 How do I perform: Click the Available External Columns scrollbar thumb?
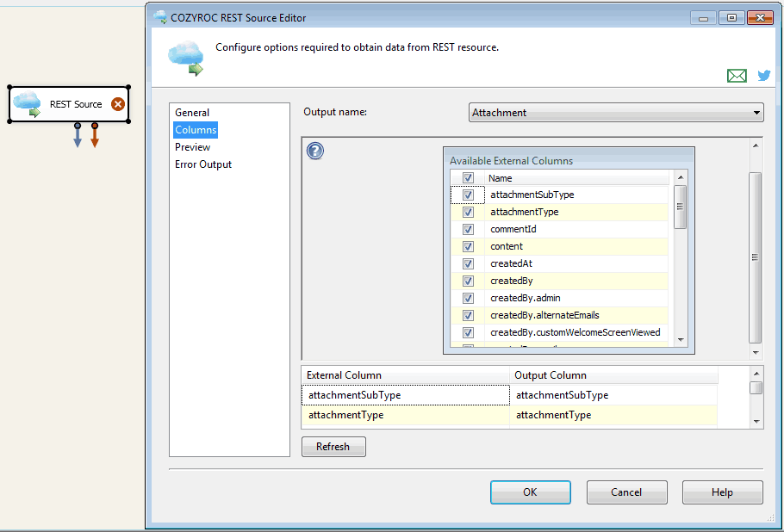click(680, 207)
